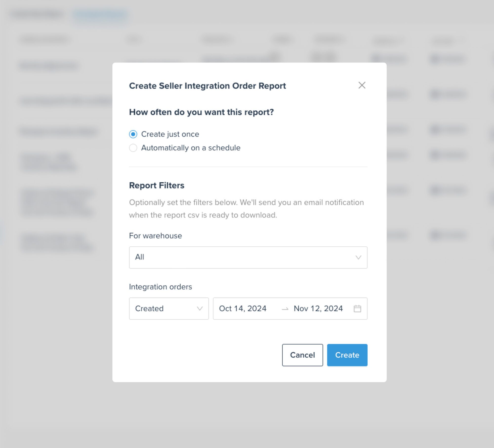The height and width of the screenshot is (448, 494).
Task: Open the "Created" integration orders dropdown
Action: [169, 308]
